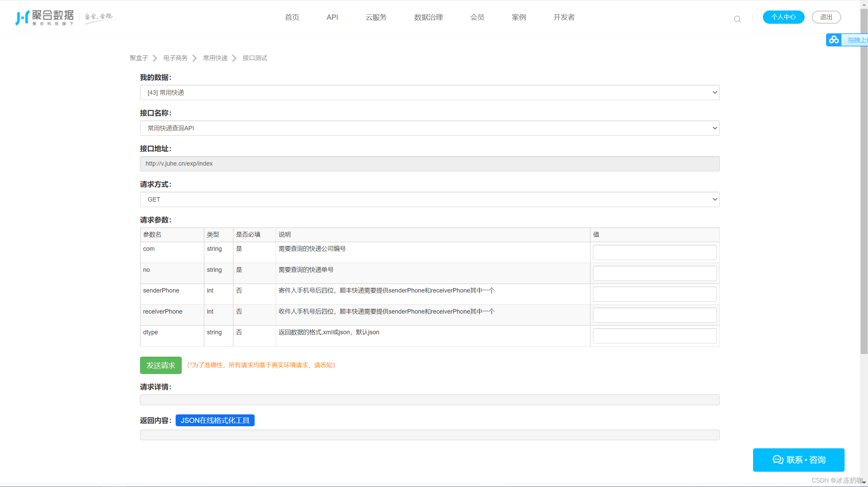This screenshot has width=868, height=487.
Task: Click the dtype value input box
Action: (x=654, y=336)
